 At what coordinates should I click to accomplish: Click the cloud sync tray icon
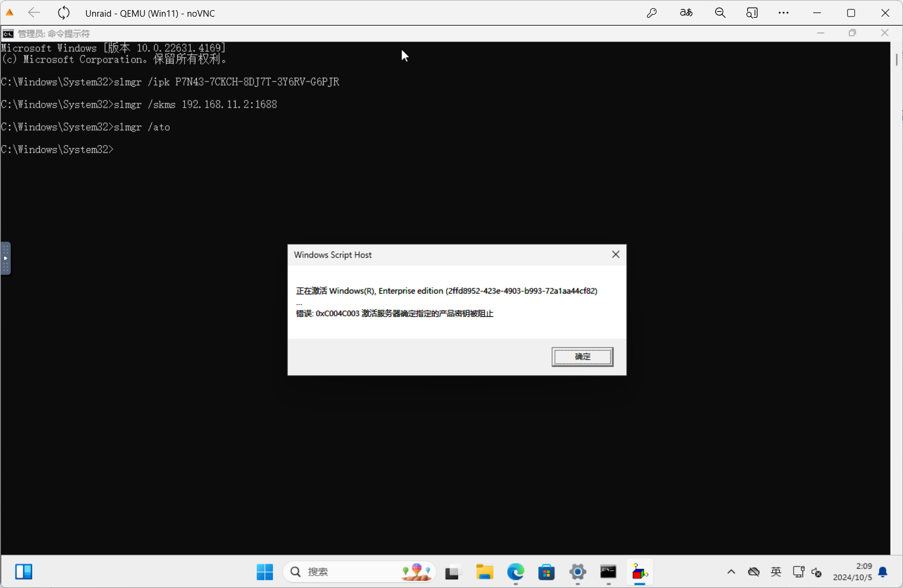click(x=754, y=572)
